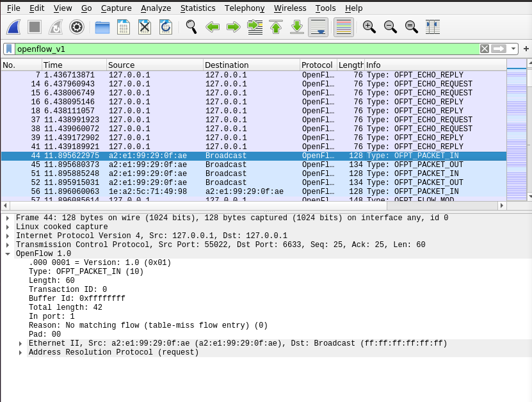Expand the Ethernet II subtree
Image resolution: width=532 pixels, height=402 pixels.
pyautogui.click(x=20, y=343)
